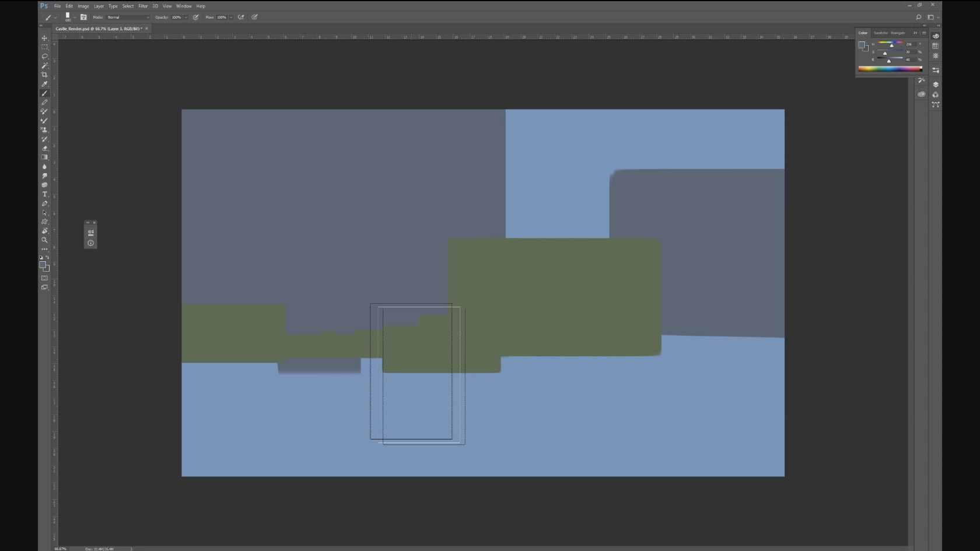The width and height of the screenshot is (980, 551).
Task: Select the Crop tool
Action: [x=44, y=75]
